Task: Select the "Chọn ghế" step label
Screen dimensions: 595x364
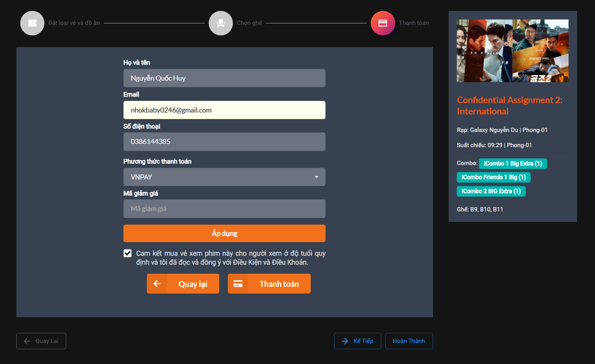Action: click(x=249, y=23)
